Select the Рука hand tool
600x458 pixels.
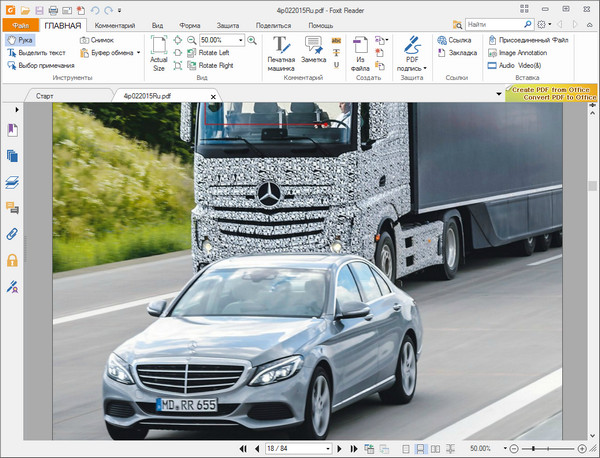pos(20,40)
